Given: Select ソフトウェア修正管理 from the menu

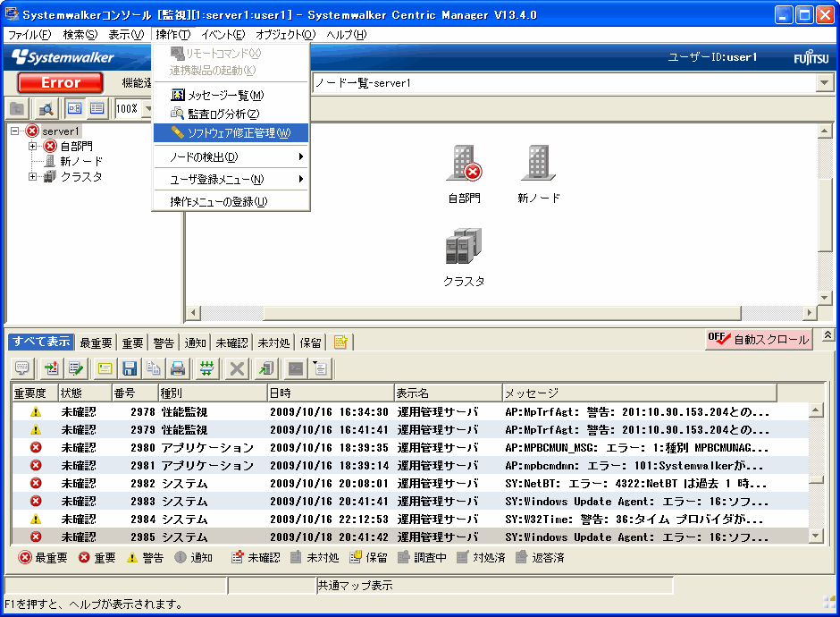Looking at the screenshot, I should coord(231,132).
